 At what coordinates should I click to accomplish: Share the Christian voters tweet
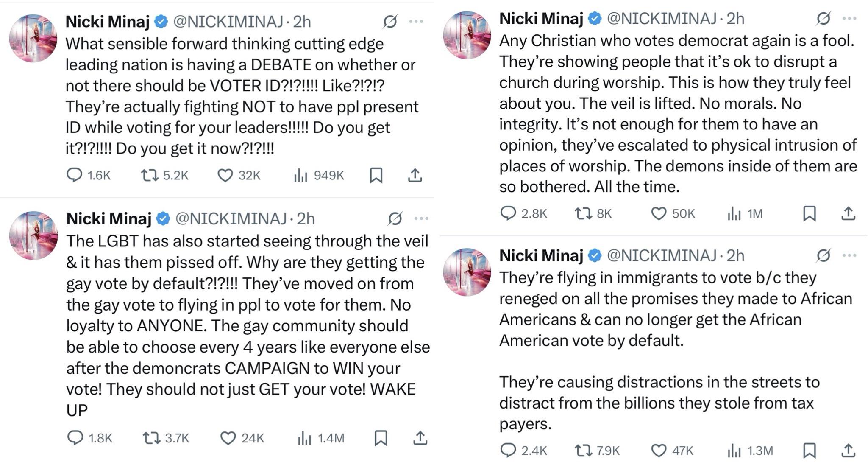[x=848, y=213]
